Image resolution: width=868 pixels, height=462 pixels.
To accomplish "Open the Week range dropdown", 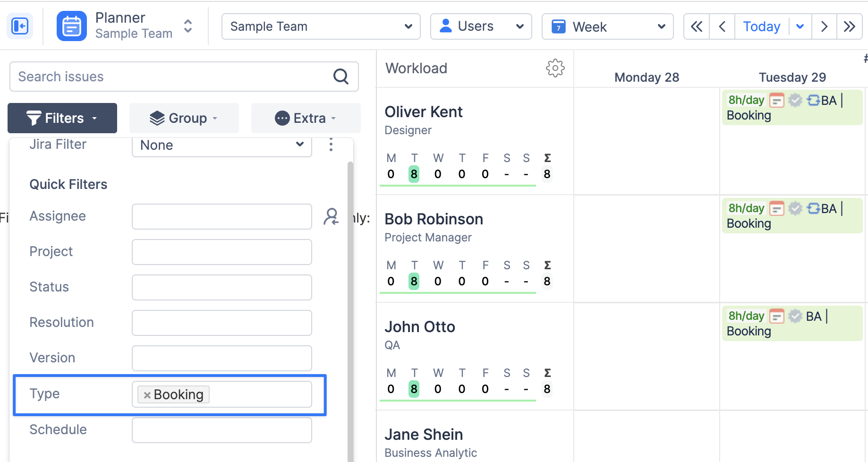I will click(x=607, y=26).
